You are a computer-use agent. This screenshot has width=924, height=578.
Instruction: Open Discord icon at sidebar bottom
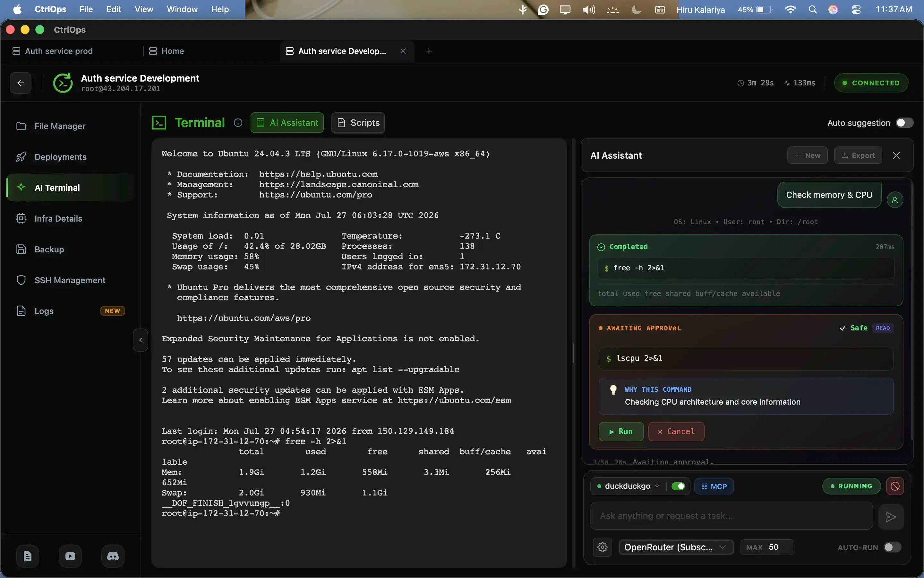[x=113, y=556]
